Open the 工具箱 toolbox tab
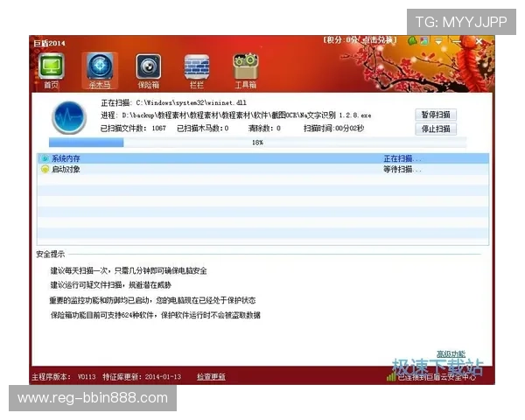 point(245,71)
